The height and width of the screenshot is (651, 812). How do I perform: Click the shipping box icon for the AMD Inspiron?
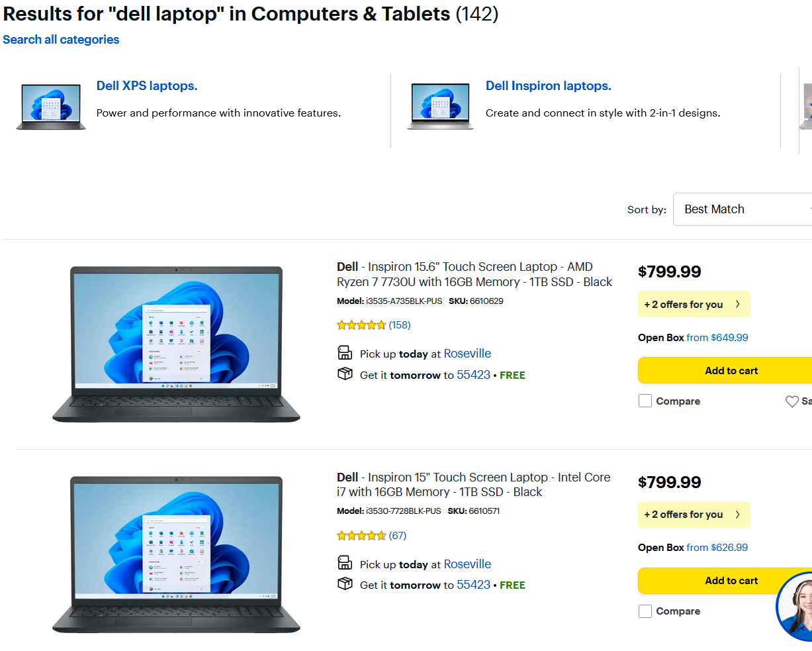click(x=345, y=374)
